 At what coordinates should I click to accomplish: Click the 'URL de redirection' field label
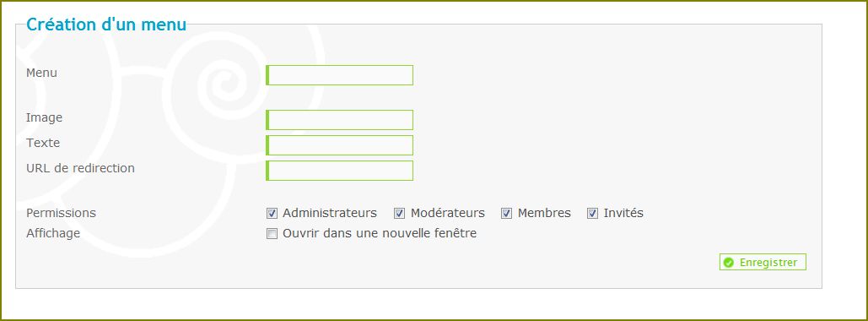click(80, 168)
